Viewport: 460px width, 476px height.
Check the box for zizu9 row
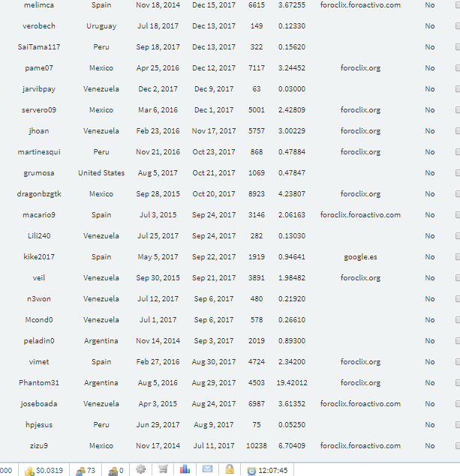(x=458, y=446)
